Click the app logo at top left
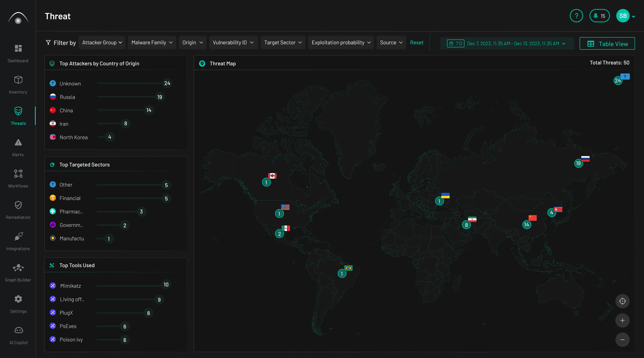Screen dimensions: 644x358 click(x=18, y=18)
